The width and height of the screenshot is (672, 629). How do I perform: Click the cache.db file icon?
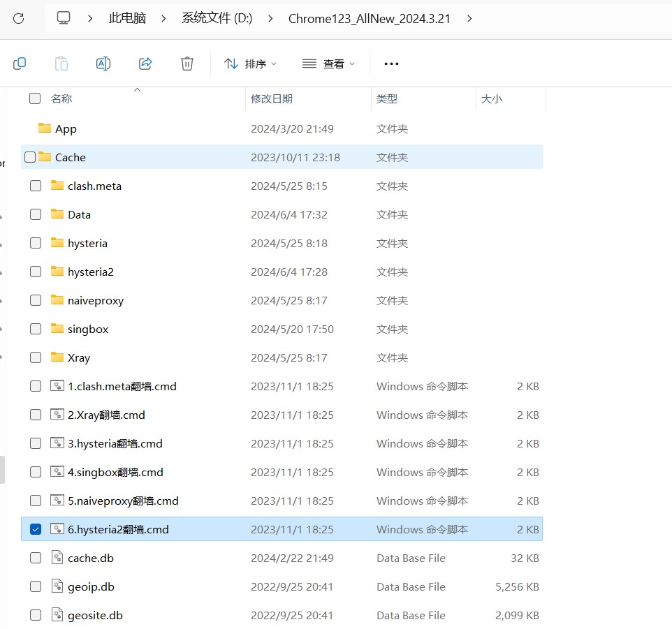coord(57,558)
